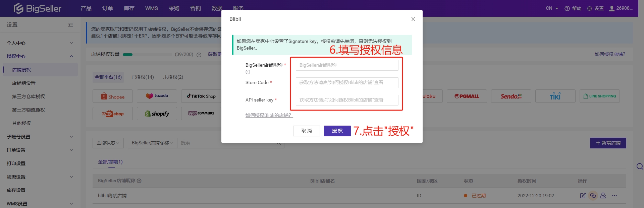Select the Shopify platform

(157, 114)
